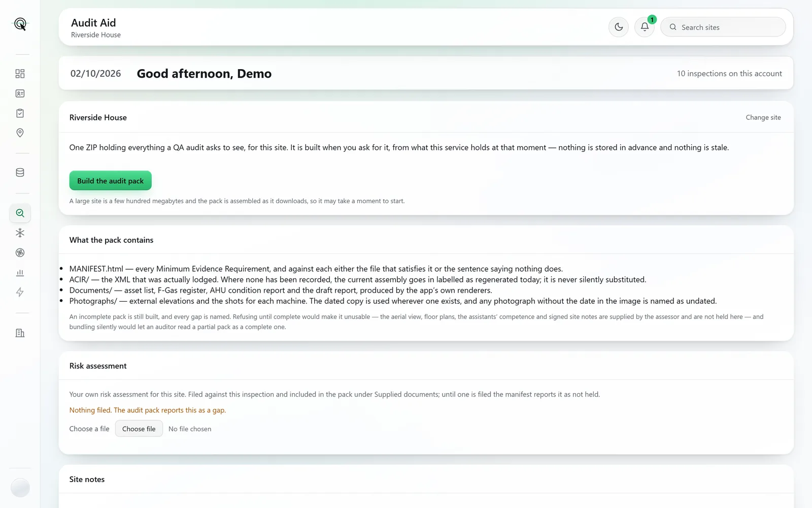Open the contact card icon in sidebar

[20, 93]
